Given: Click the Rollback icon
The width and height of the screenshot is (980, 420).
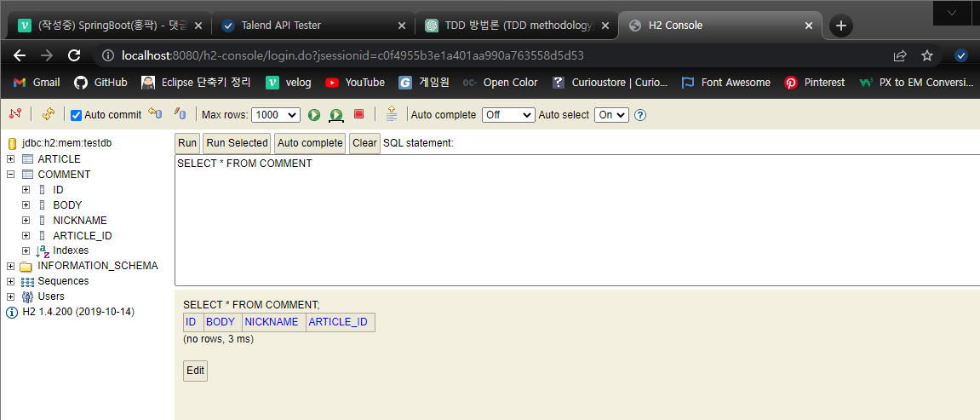Looking at the screenshot, I should pyautogui.click(x=154, y=114).
